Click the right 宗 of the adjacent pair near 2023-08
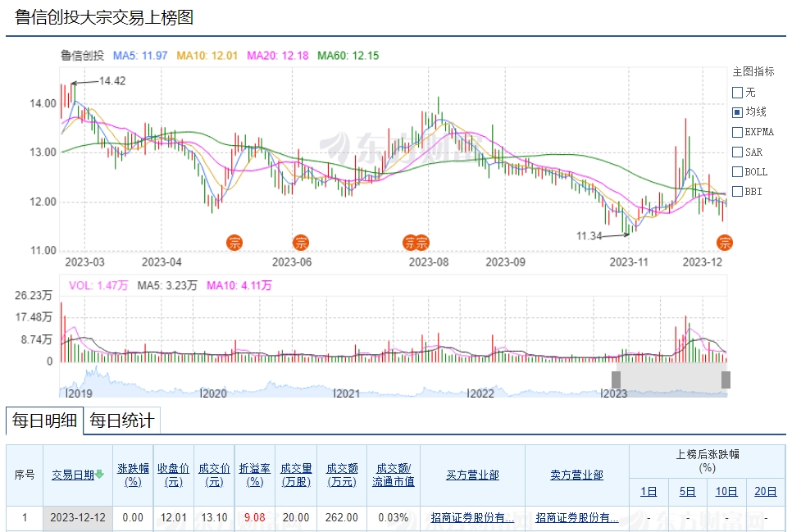Image resolution: width=801 pixels, height=532 pixels. 422,242
